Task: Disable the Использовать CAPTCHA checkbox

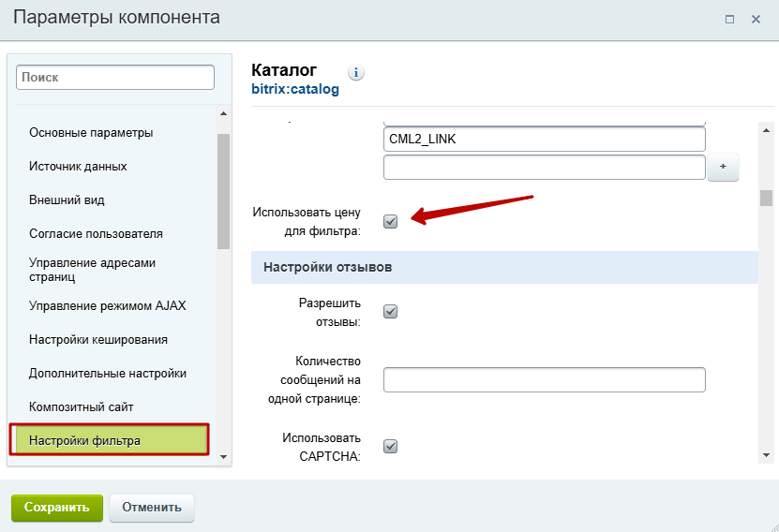Action: click(391, 446)
